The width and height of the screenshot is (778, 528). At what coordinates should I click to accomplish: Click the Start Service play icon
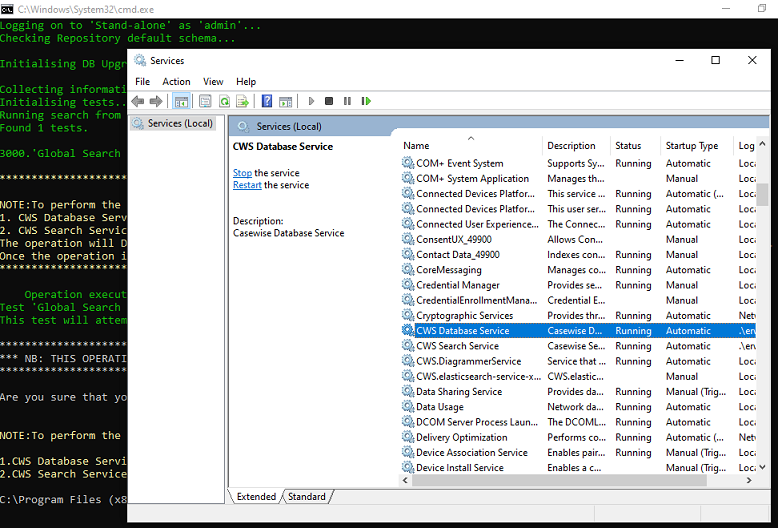(311, 101)
